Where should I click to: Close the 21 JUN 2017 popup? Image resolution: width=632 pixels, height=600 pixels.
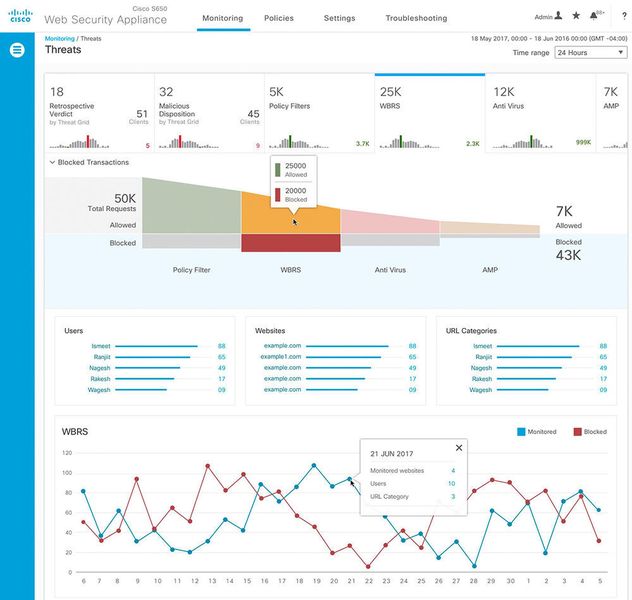459,448
